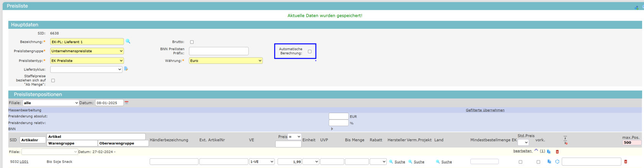Viewport: 644px width, 168px height.
Task: Click the refresh icon in Bio Soja Snack row
Action: [x=557, y=162]
